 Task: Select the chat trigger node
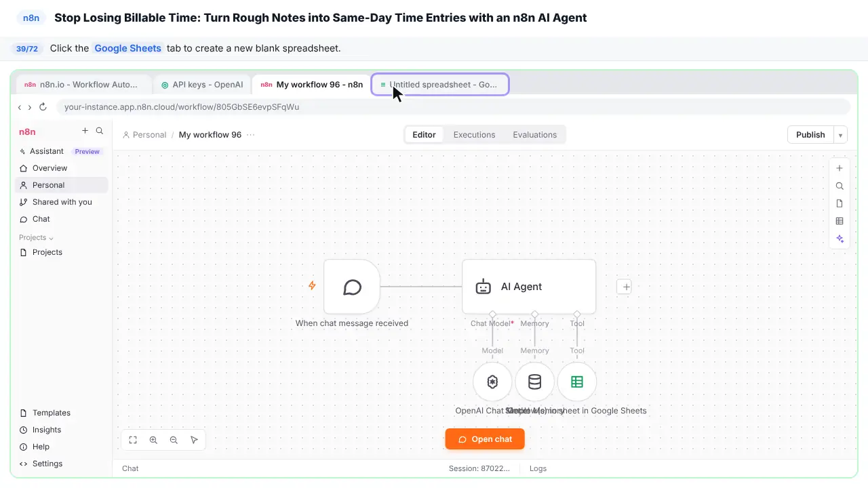pyautogui.click(x=352, y=287)
